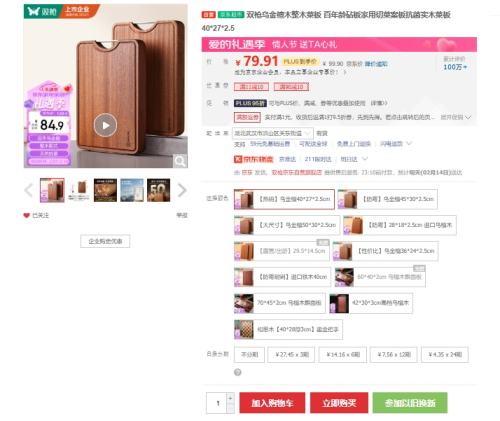Click the 立即购买 buy now button
Screen dimensions: 500x421
point(339,403)
